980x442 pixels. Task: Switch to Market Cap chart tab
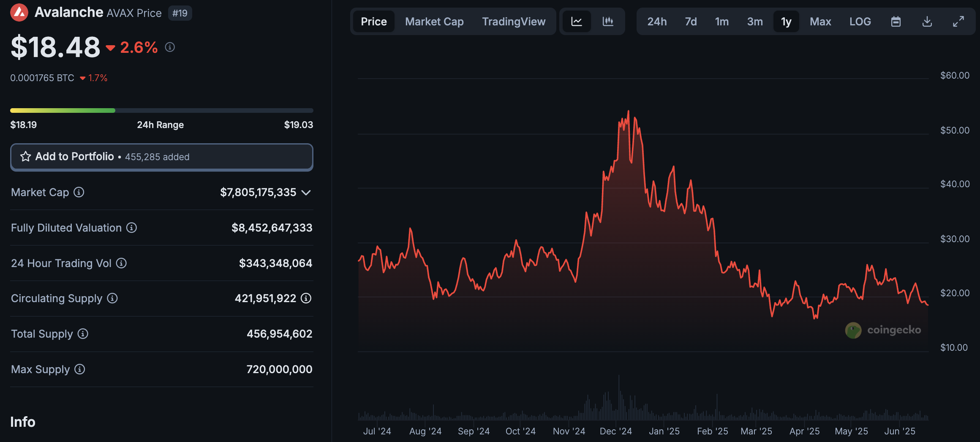pyautogui.click(x=434, y=22)
